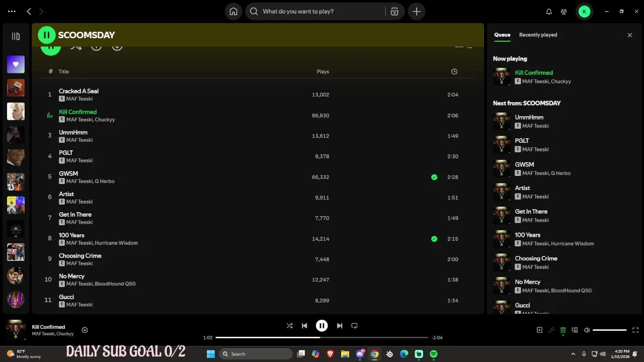Viewport: 644px width, 362px height.
Task: Go to Spotify Home
Action: pos(233,11)
